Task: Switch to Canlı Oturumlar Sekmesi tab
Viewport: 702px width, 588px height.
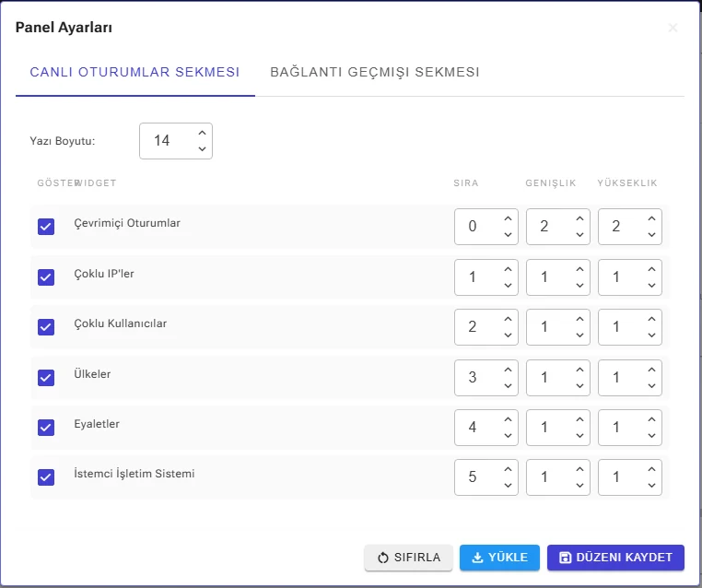Action: 135,72
